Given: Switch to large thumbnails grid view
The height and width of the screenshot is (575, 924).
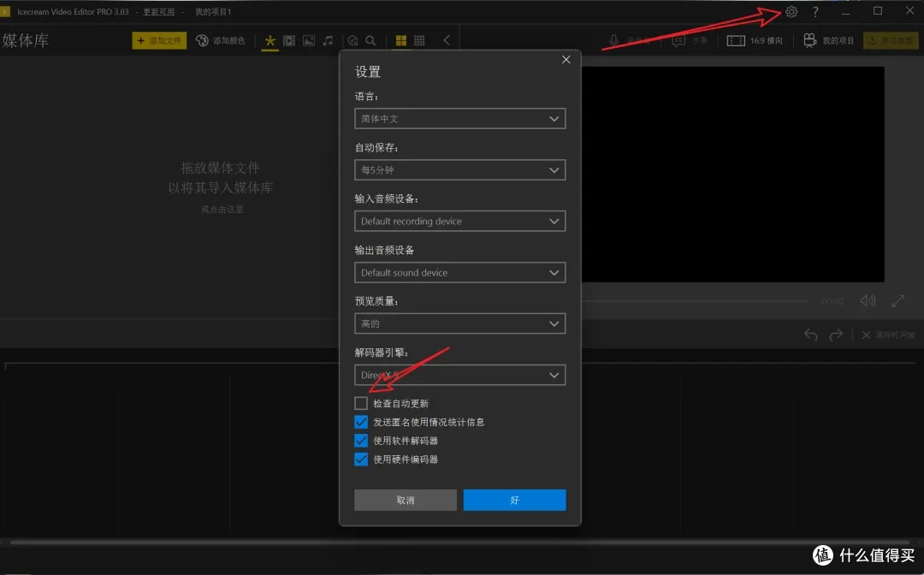Looking at the screenshot, I should click(400, 41).
